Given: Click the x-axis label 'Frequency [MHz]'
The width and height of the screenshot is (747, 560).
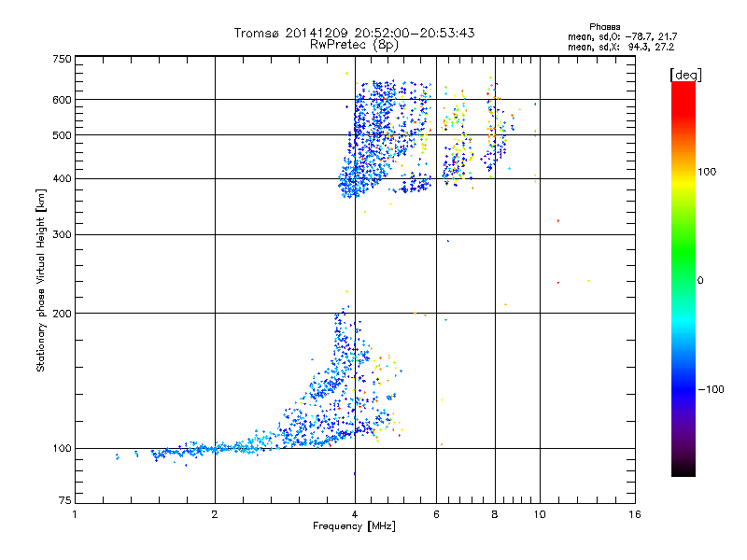Looking at the screenshot, I should (x=354, y=526).
